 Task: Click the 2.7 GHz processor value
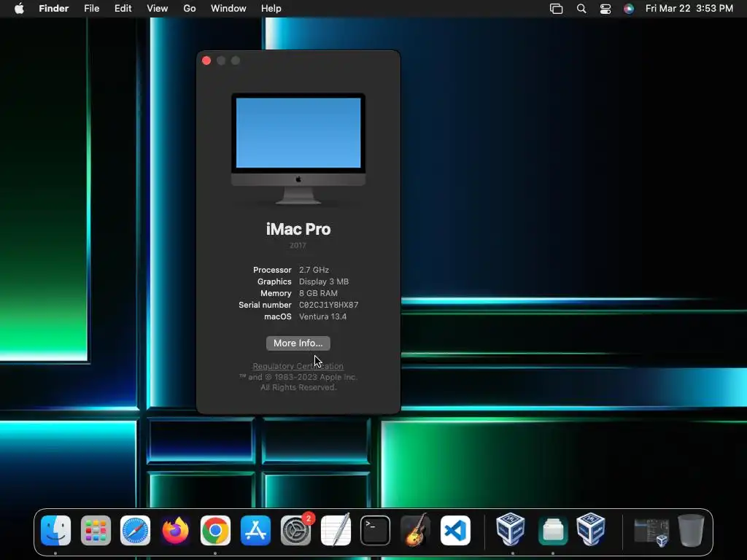coord(314,270)
